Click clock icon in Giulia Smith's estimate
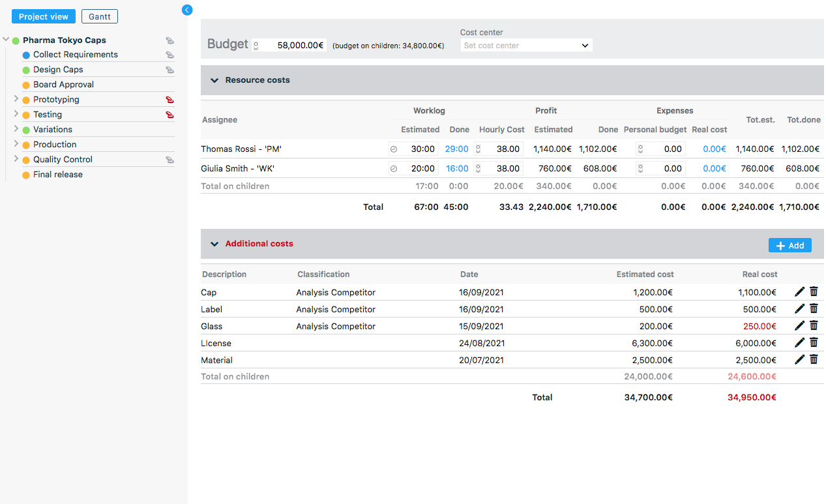826x504 pixels. pyautogui.click(x=394, y=169)
